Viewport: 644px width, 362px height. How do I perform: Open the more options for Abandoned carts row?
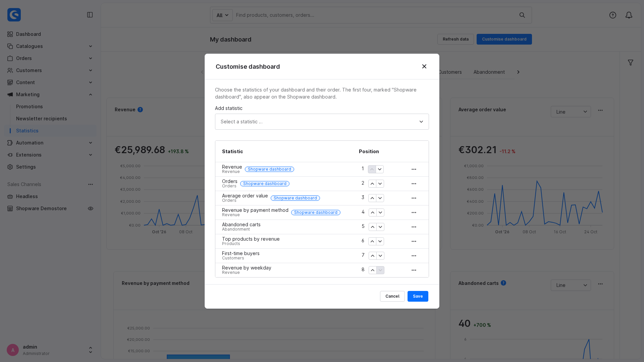click(x=414, y=227)
